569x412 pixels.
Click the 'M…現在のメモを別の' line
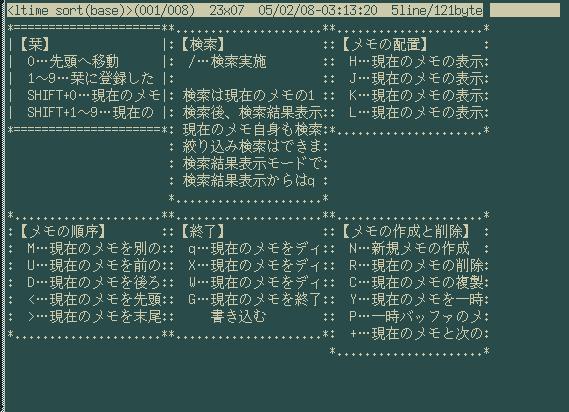click(x=94, y=249)
